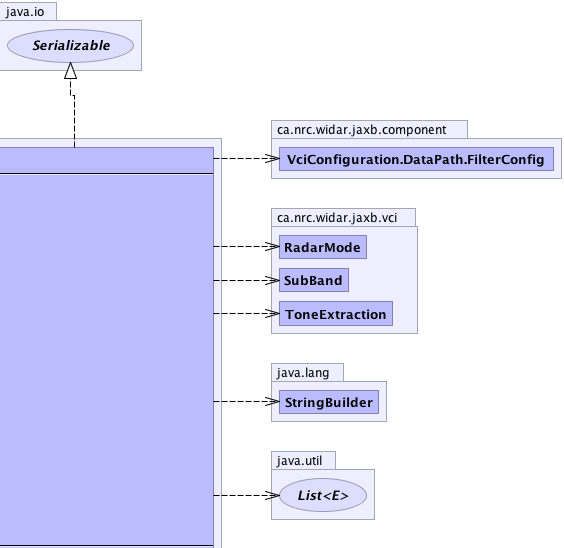
Task: Select the List<E> interface ellipse
Action: pyautogui.click(x=323, y=495)
